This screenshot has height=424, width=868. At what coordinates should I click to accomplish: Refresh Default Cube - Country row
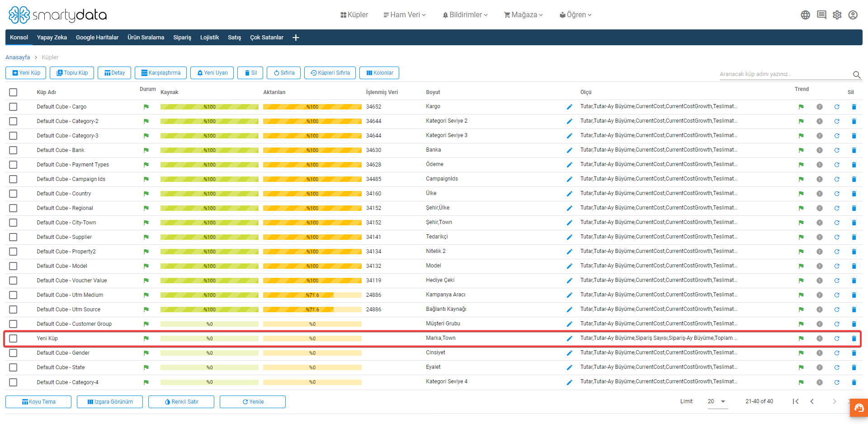(837, 194)
